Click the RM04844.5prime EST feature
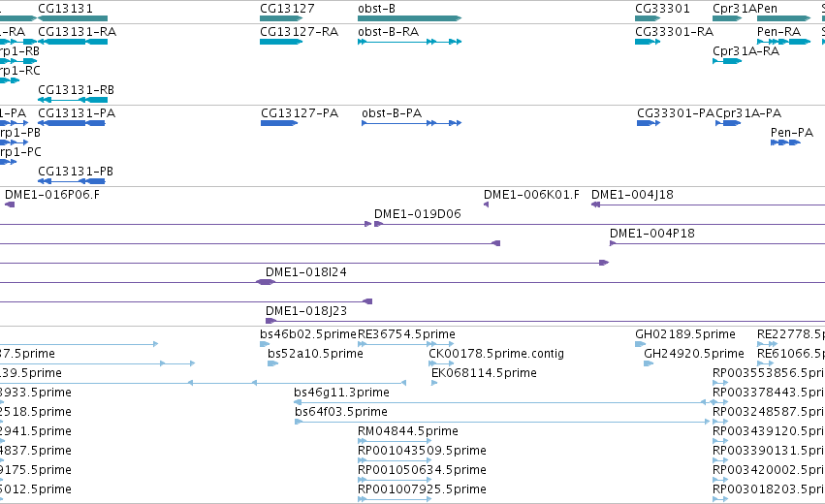The height and width of the screenshot is (504, 825). 395,441
